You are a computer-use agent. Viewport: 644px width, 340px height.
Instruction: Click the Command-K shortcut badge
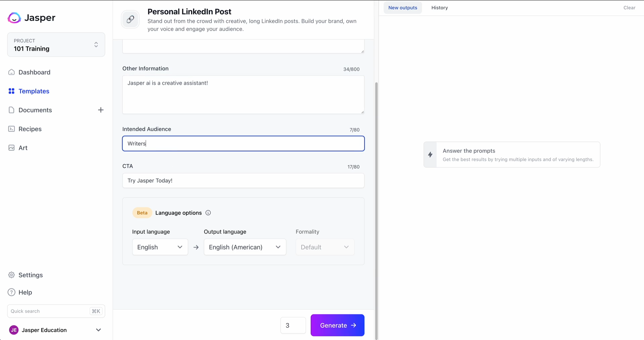point(96,311)
